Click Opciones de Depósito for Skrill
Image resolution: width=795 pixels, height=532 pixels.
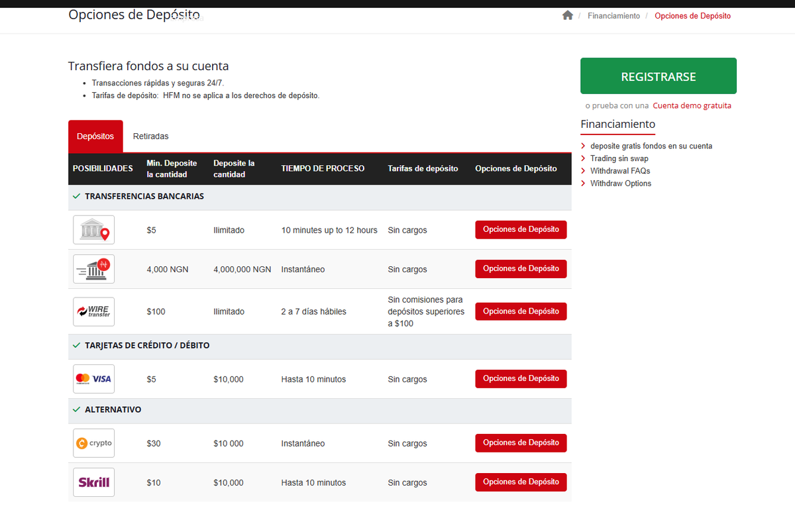521,482
